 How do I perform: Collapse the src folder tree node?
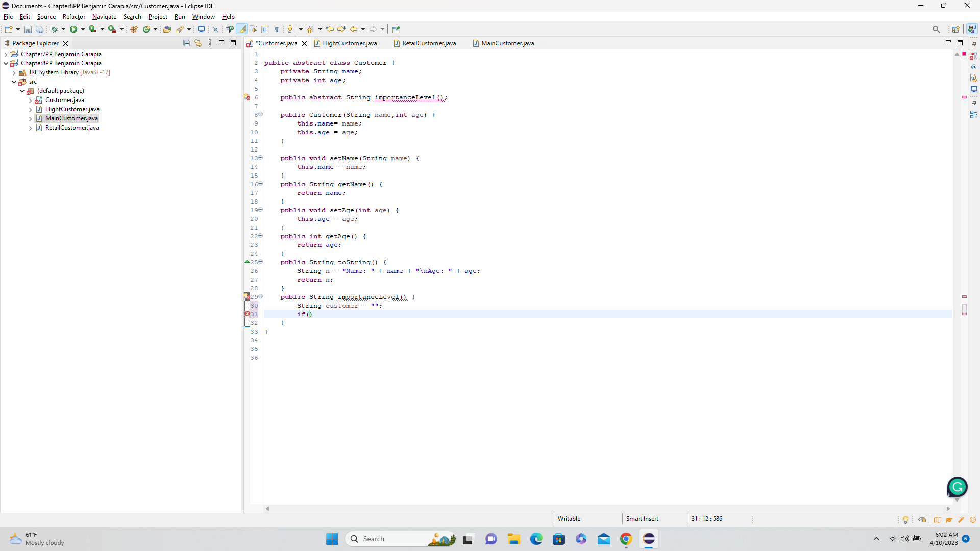(14, 82)
